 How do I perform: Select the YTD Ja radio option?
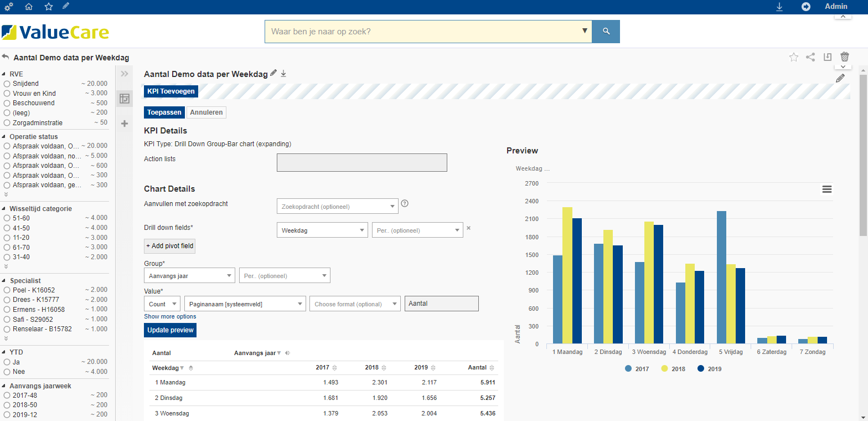(7, 362)
